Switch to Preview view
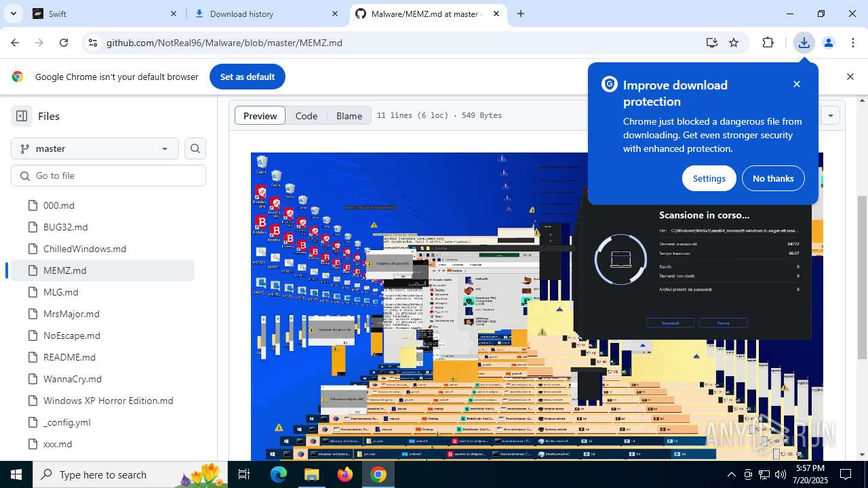Viewport: 868px width, 488px height. point(260,116)
